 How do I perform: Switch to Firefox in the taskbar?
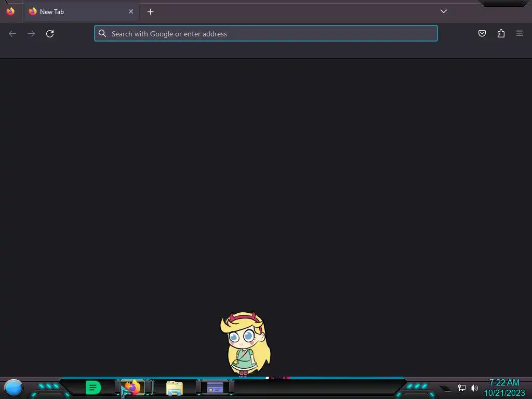[132, 388]
